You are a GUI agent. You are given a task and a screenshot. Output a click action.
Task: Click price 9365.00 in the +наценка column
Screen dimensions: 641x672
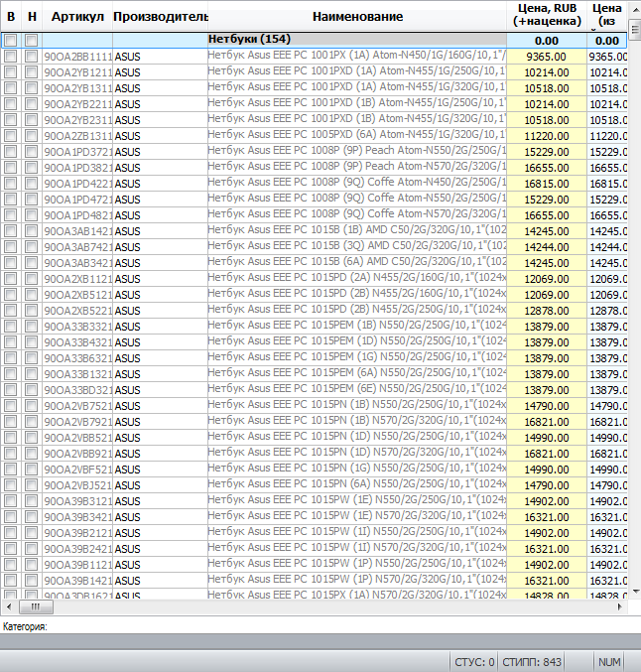(x=547, y=57)
